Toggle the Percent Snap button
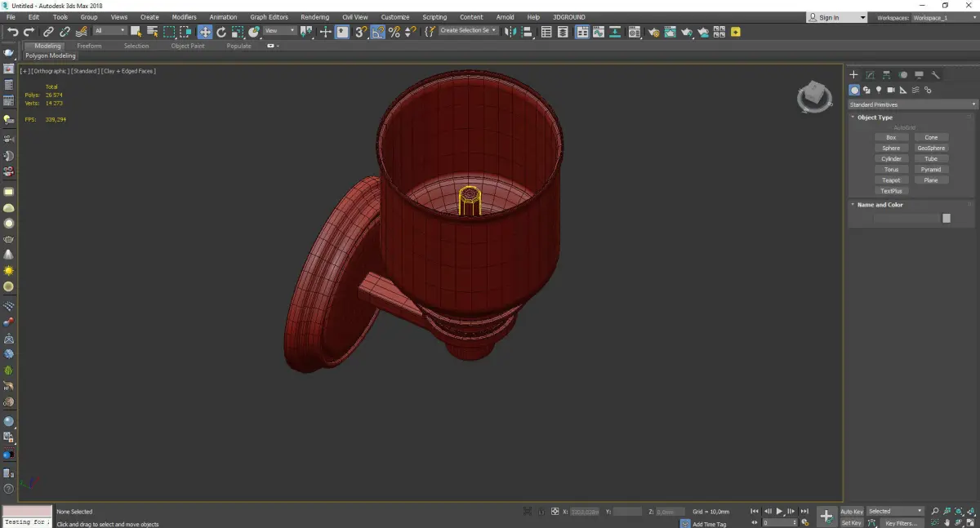Image resolution: width=980 pixels, height=528 pixels. (x=394, y=32)
